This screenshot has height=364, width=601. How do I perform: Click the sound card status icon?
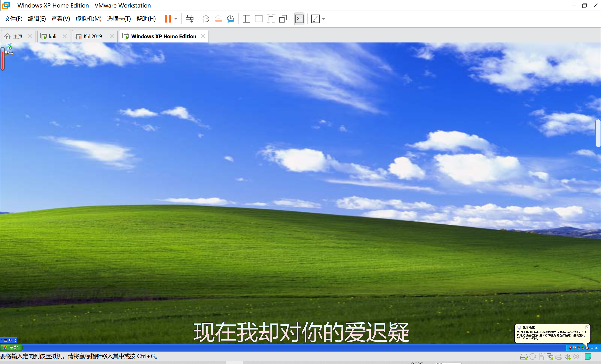click(567, 357)
